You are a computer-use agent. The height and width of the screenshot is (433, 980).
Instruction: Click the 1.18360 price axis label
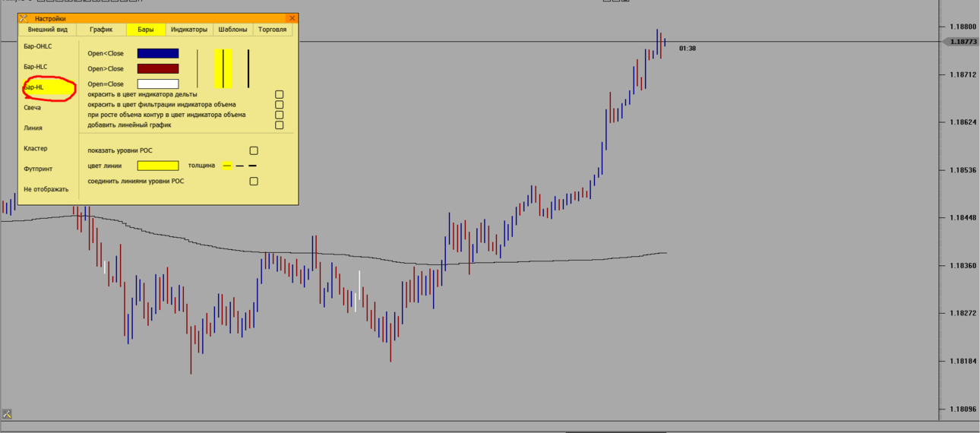click(963, 266)
